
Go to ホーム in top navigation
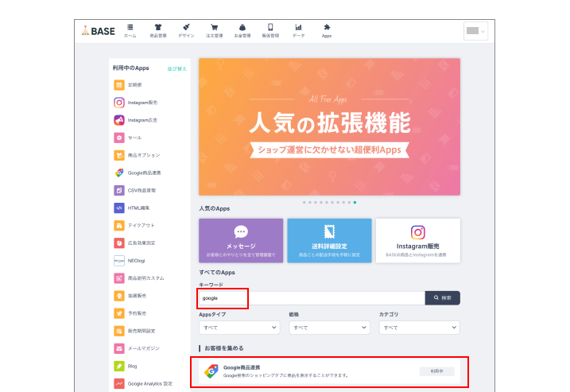click(x=130, y=31)
